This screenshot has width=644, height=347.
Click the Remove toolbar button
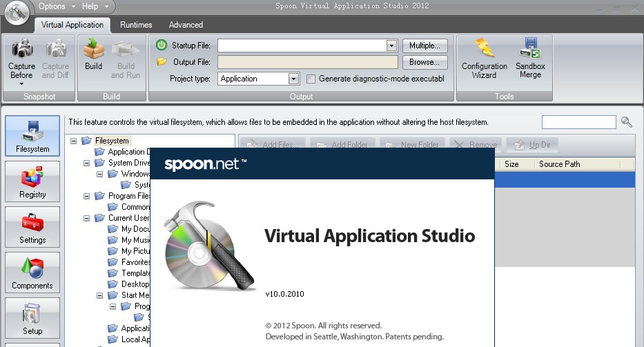pyautogui.click(x=476, y=145)
